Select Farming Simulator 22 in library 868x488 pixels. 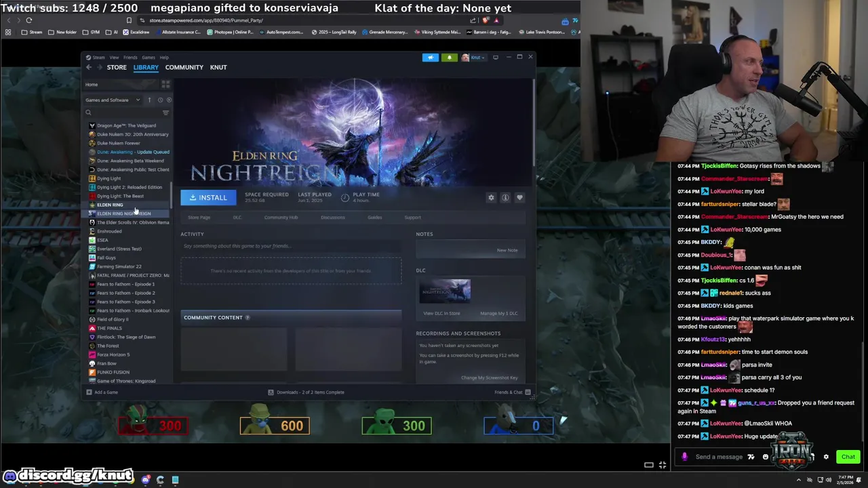click(x=119, y=266)
